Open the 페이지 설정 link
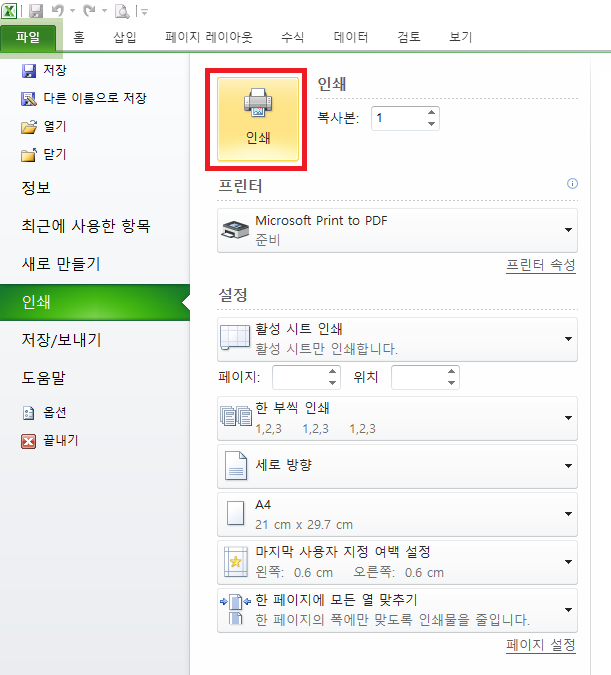The height and width of the screenshot is (675, 611). tap(541, 645)
